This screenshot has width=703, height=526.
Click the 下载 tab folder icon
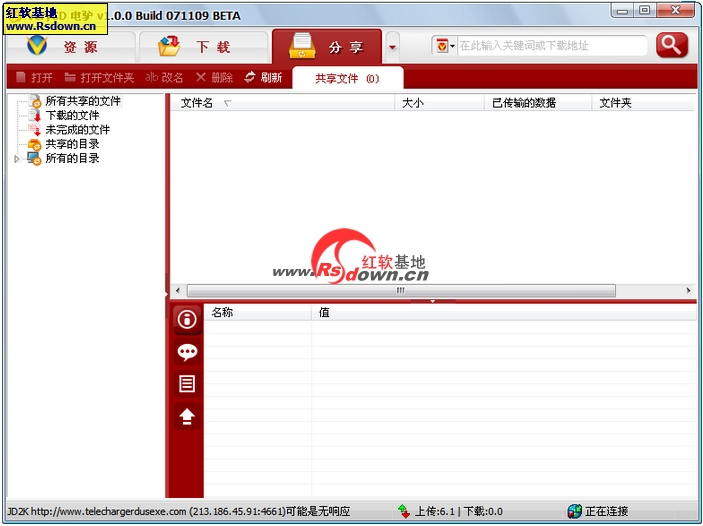(169, 46)
